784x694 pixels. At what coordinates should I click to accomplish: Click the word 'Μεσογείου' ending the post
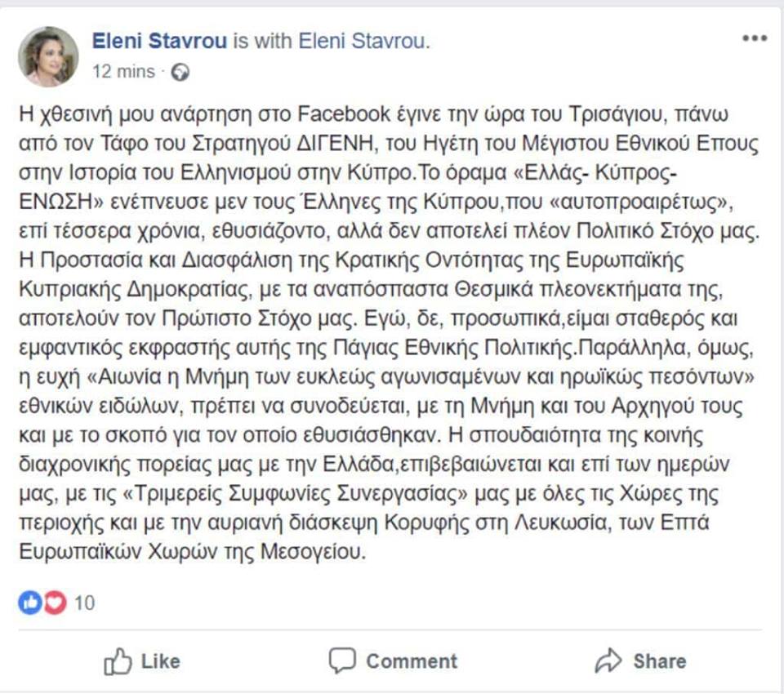pos(310,552)
